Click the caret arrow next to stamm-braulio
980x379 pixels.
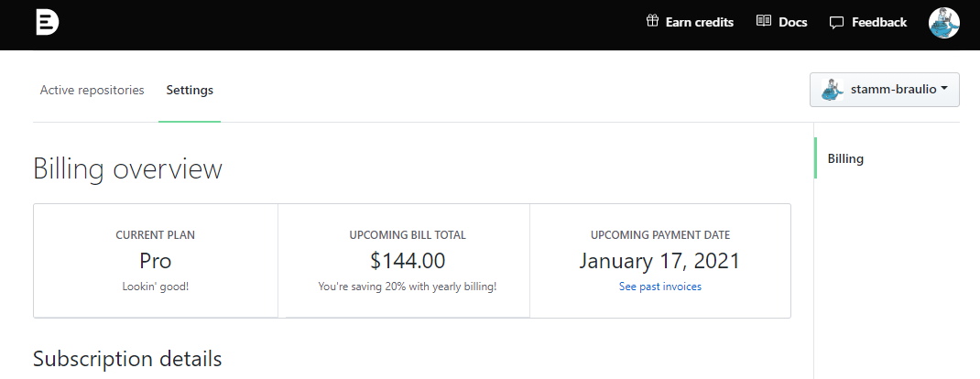[944, 90]
